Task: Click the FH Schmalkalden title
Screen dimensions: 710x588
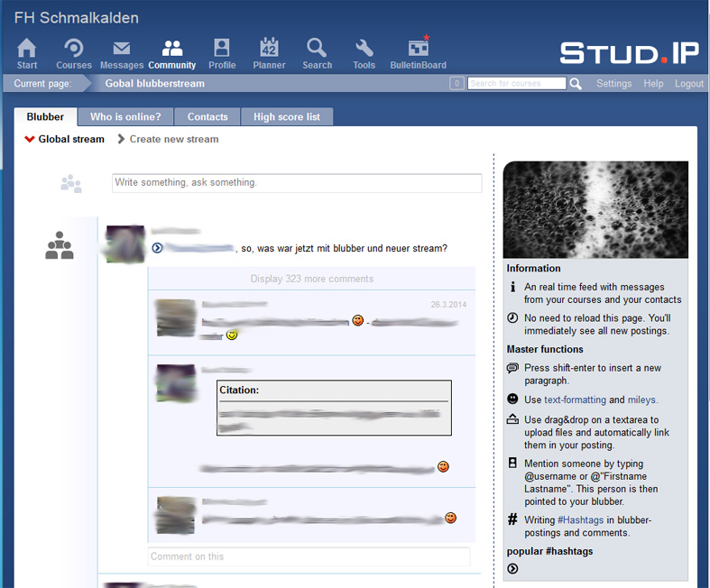Action: coord(77,18)
